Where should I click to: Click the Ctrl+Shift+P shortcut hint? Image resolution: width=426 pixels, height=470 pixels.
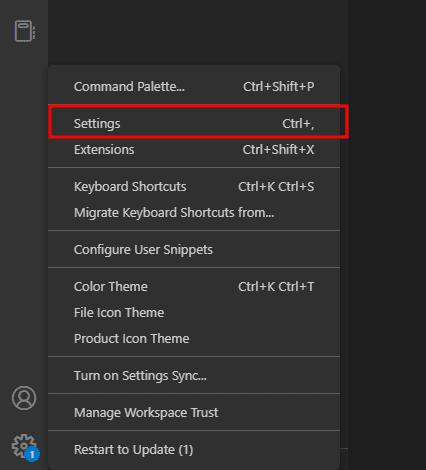click(279, 87)
